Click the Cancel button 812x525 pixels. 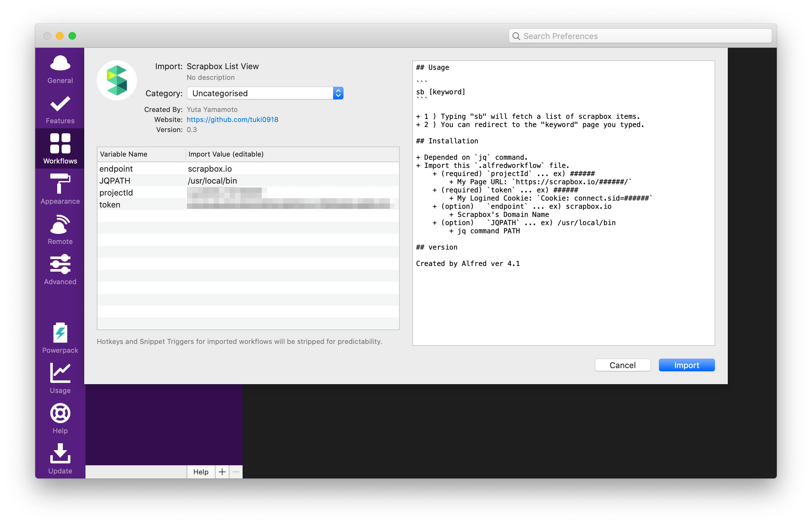(622, 365)
